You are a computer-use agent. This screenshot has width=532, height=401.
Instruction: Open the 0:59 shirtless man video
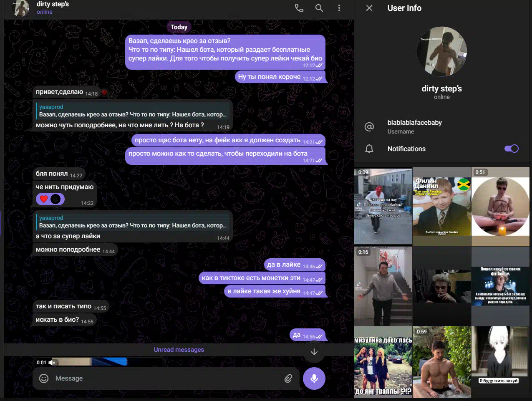click(x=441, y=362)
